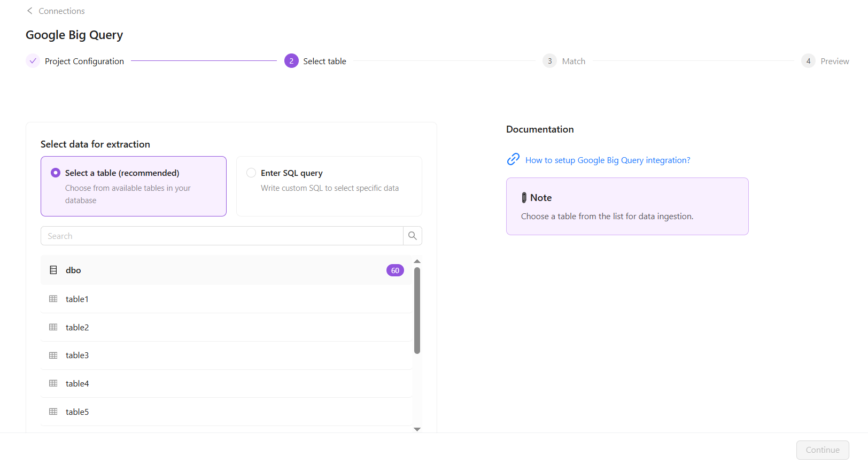The image size is (868, 464).
Task: Select table2 from the list
Action: tap(226, 327)
